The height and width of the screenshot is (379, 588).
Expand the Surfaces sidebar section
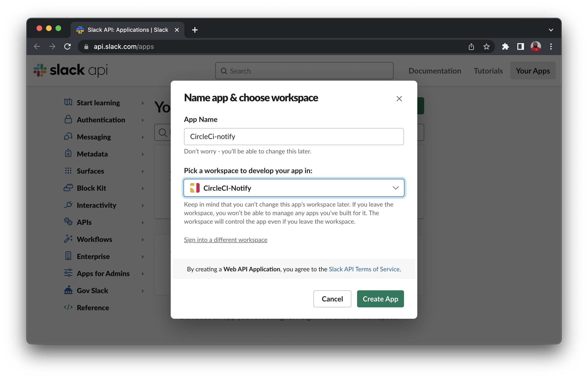(104, 171)
